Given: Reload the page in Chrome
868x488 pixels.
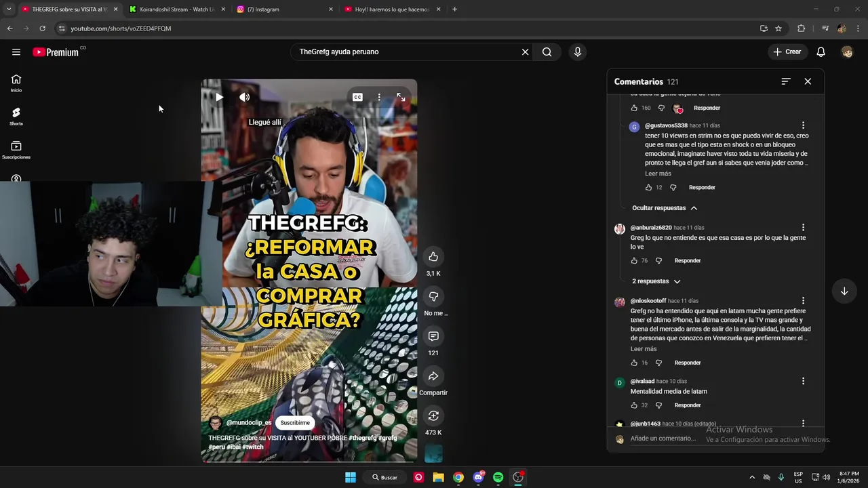Looking at the screenshot, I should tap(42, 28).
